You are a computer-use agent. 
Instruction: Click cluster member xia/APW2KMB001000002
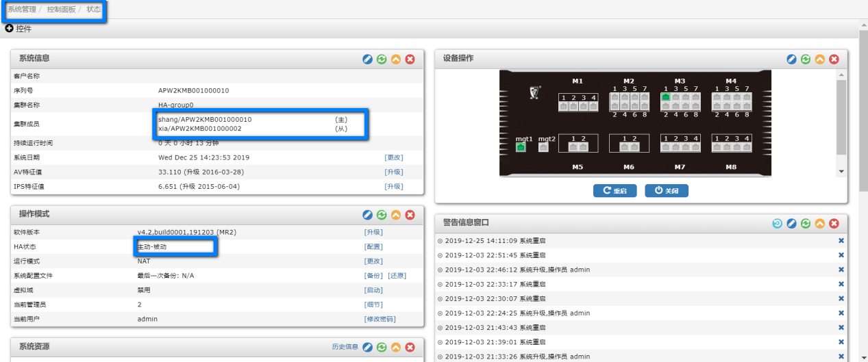pos(200,129)
